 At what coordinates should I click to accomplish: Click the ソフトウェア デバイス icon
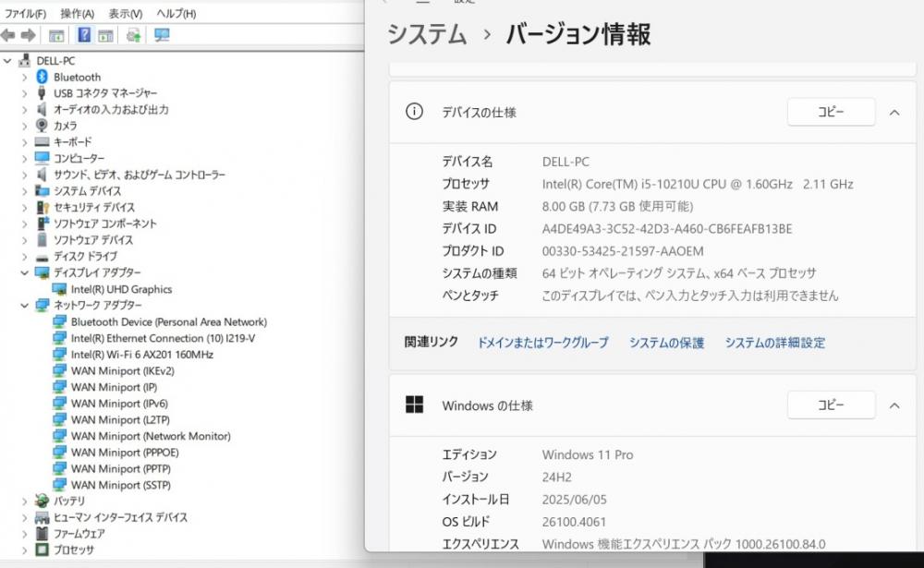pyautogui.click(x=42, y=240)
